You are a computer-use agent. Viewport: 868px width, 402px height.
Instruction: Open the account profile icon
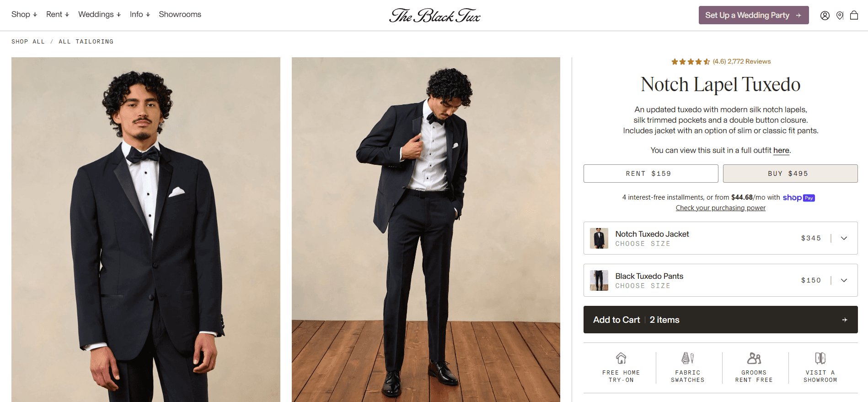(x=825, y=15)
